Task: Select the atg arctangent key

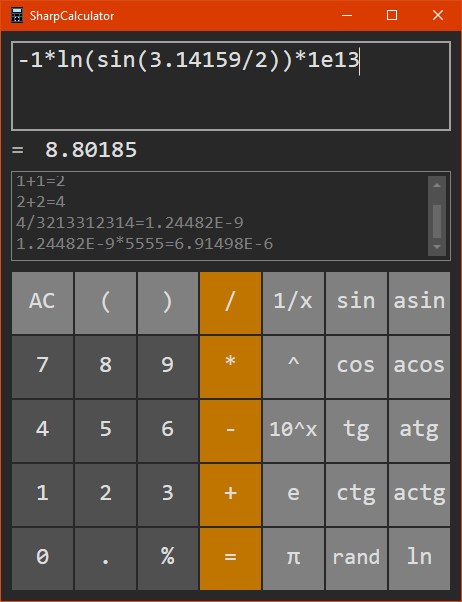Action: 419,431
